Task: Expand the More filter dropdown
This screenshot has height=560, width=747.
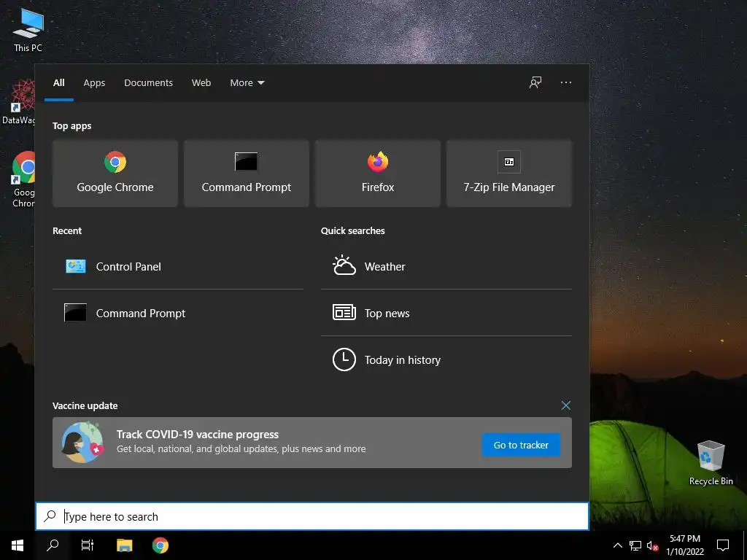Action: coord(247,83)
